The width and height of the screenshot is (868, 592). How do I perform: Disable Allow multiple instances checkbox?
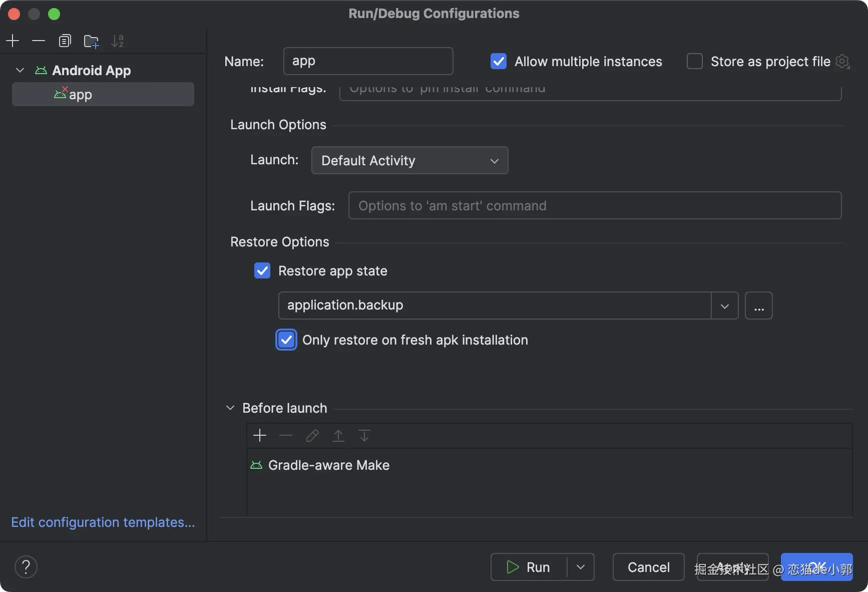click(499, 61)
